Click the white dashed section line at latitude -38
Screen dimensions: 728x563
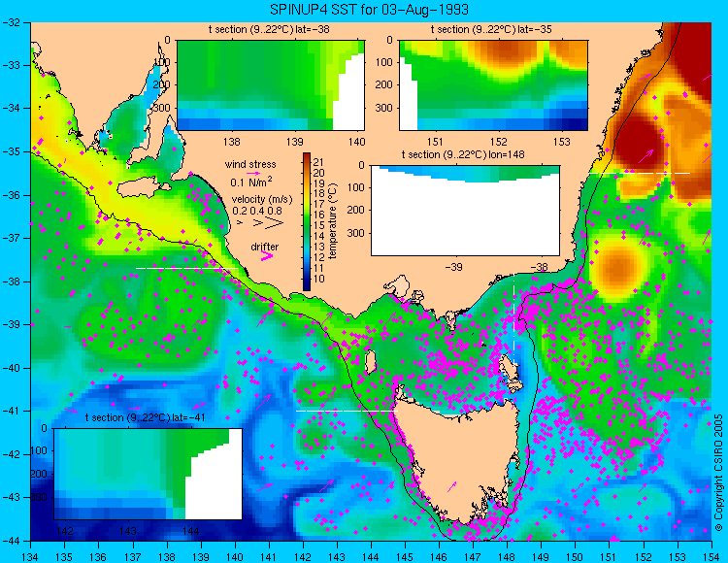187,268
